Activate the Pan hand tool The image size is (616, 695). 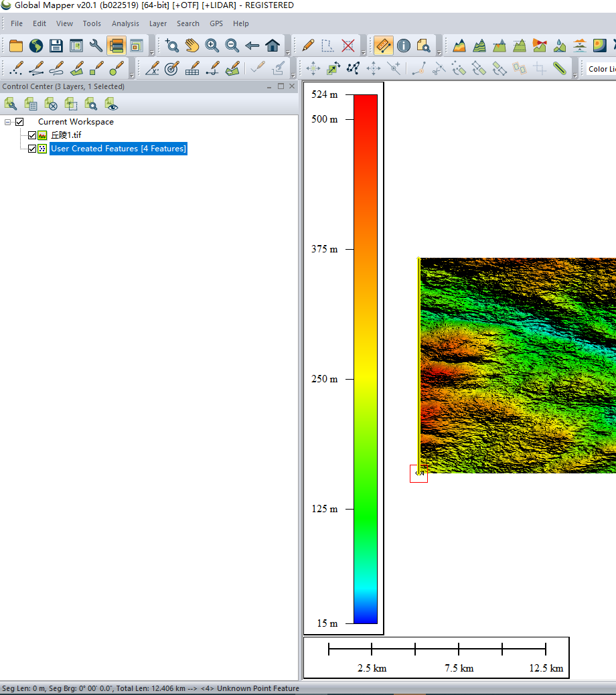coord(192,46)
